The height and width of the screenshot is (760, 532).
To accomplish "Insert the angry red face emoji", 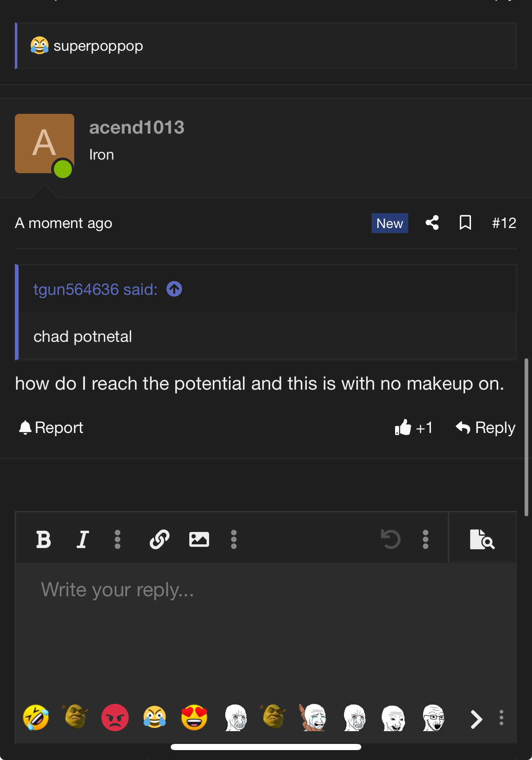I will click(115, 718).
